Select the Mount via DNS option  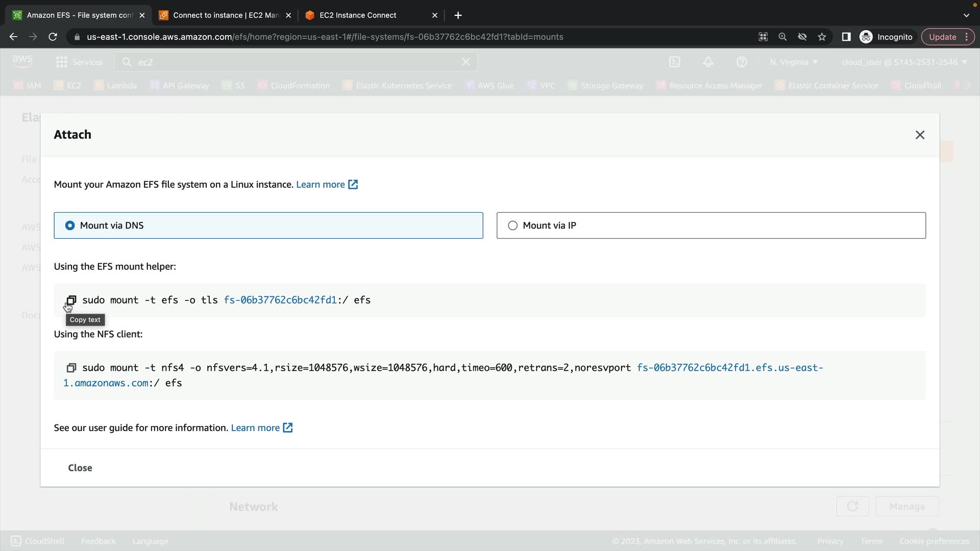[70, 226]
